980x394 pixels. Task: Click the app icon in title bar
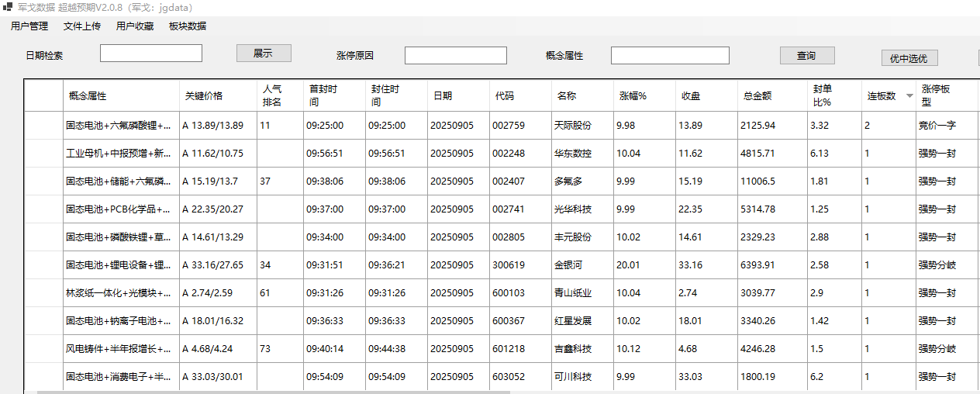click(8, 7)
